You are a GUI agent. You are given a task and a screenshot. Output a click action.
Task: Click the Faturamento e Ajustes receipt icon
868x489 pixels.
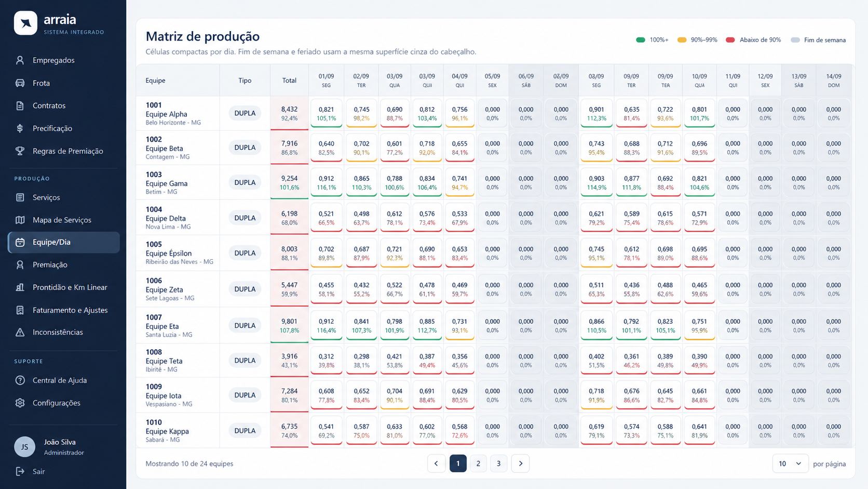pos(20,310)
